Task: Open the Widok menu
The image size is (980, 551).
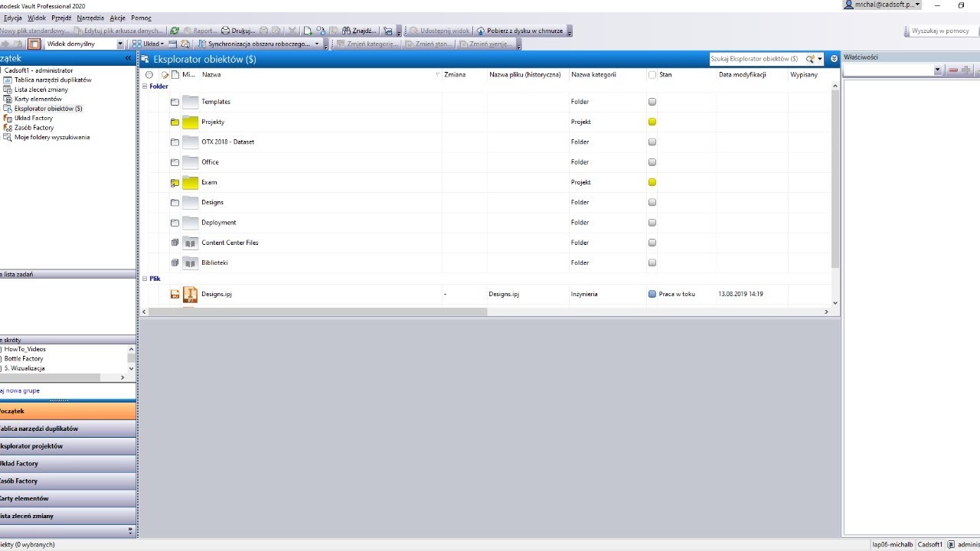Action: click(x=36, y=18)
